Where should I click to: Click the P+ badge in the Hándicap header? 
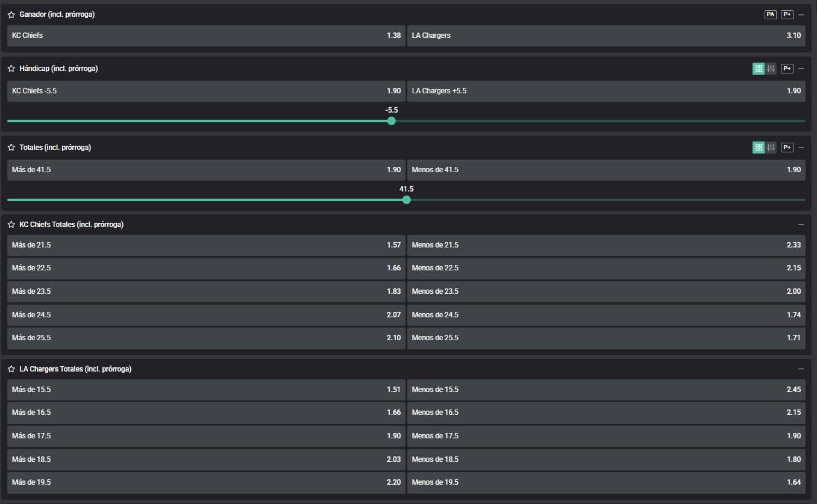(787, 69)
